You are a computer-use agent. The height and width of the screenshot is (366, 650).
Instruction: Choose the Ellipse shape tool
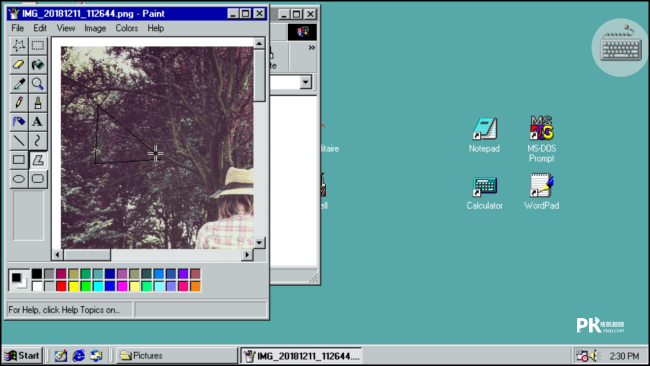pyautogui.click(x=19, y=179)
